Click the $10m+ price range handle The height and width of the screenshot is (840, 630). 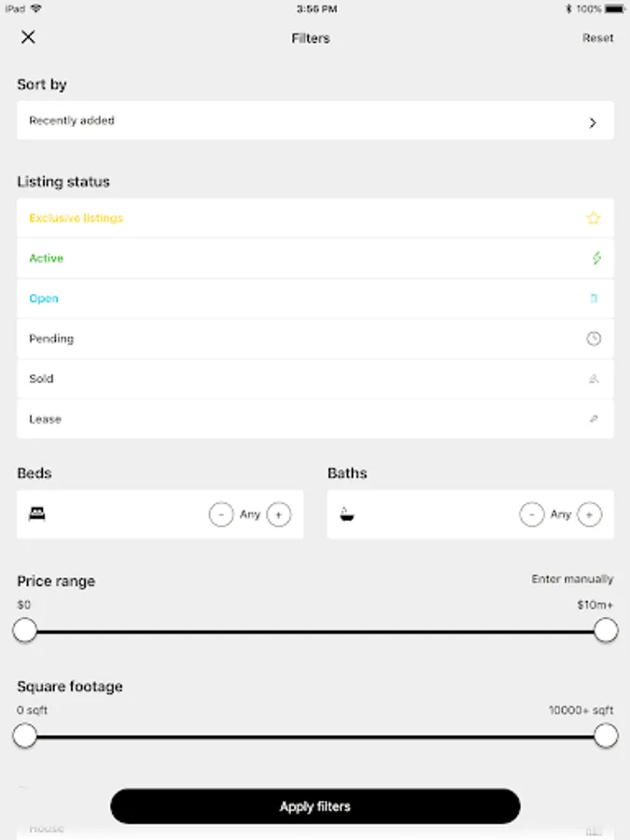click(x=606, y=630)
